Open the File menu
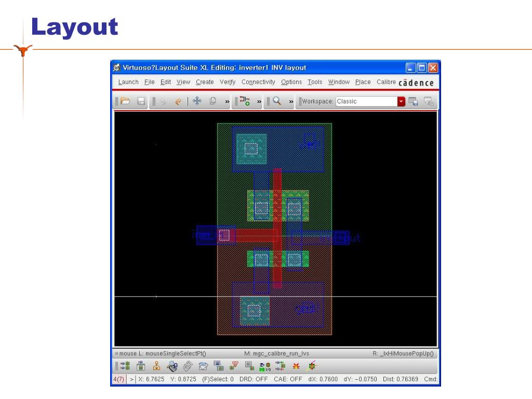 click(149, 82)
